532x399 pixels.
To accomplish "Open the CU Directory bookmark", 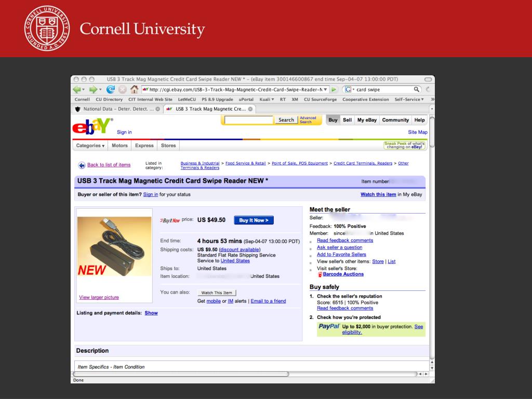I will coord(109,99).
